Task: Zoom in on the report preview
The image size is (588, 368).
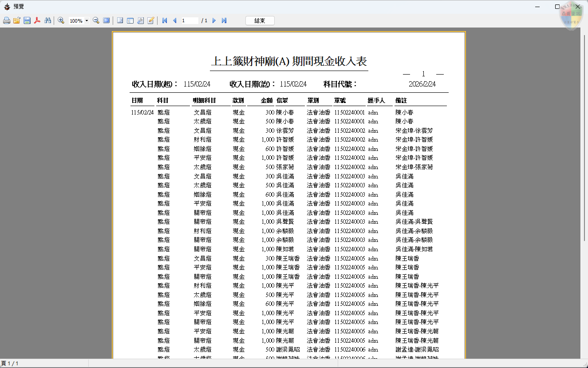Action: 61,20
